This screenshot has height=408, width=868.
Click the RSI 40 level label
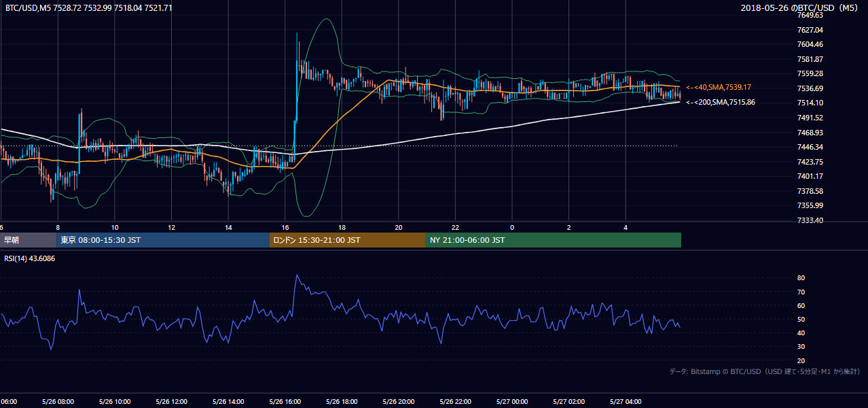801,333
